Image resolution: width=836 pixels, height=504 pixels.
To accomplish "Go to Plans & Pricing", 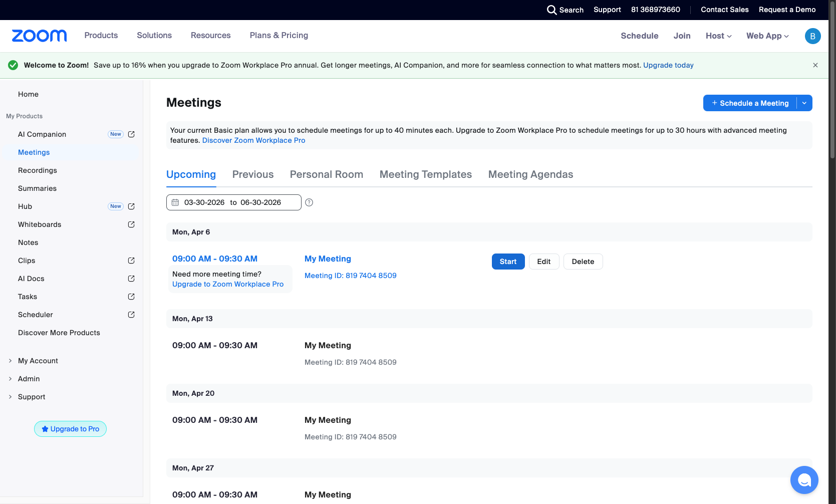I will (279, 36).
